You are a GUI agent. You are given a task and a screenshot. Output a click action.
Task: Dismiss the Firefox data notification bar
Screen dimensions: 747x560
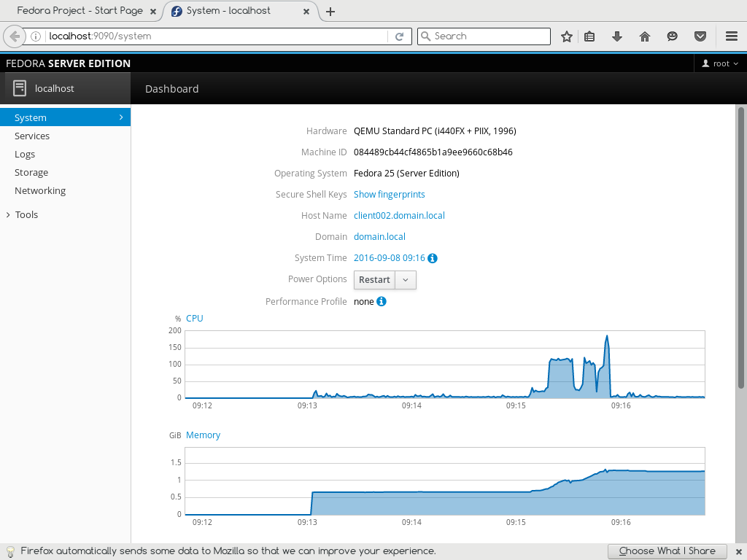click(x=738, y=551)
